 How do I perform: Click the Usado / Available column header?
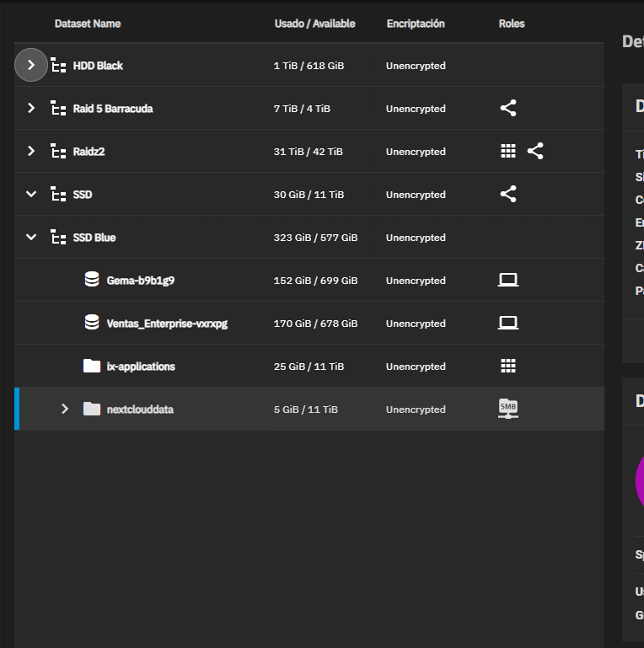315,24
